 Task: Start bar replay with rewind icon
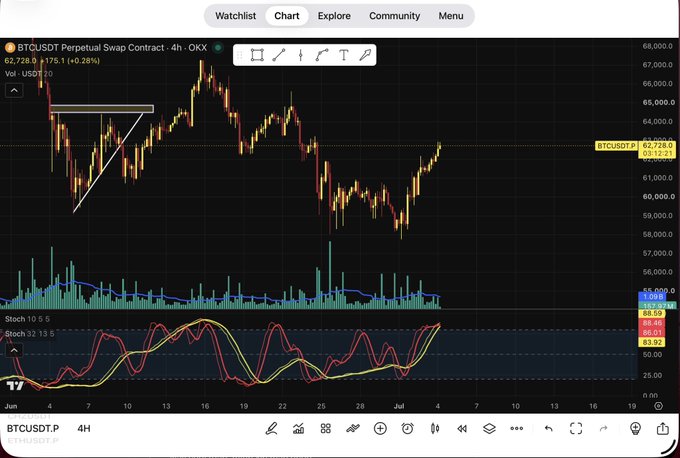click(x=462, y=429)
